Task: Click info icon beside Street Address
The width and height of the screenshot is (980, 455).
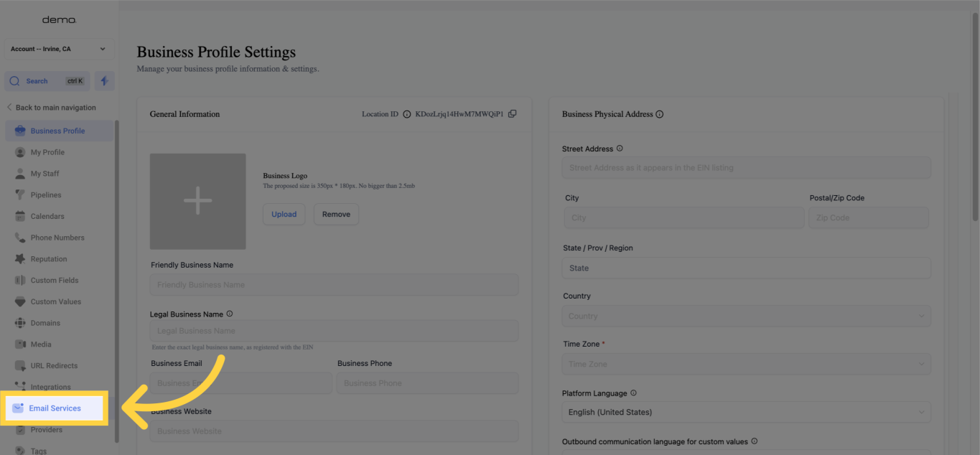Action: coord(620,149)
